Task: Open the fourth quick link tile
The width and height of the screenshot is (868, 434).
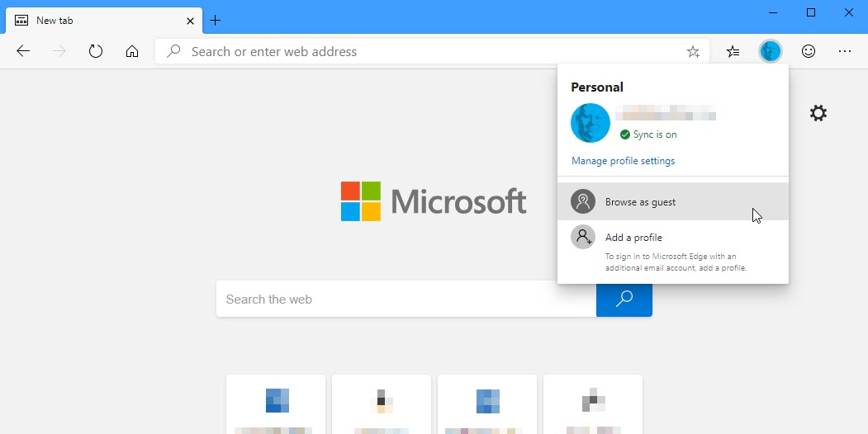Action: (x=593, y=404)
